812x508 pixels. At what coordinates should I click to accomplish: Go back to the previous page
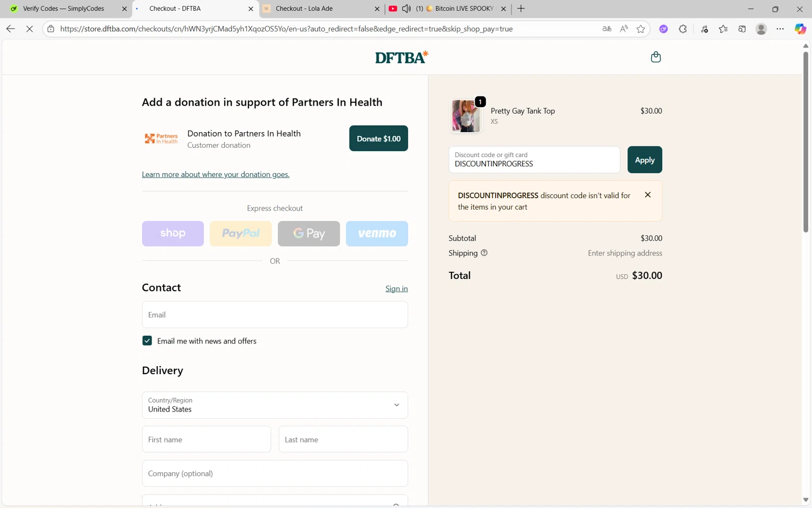pos(10,29)
